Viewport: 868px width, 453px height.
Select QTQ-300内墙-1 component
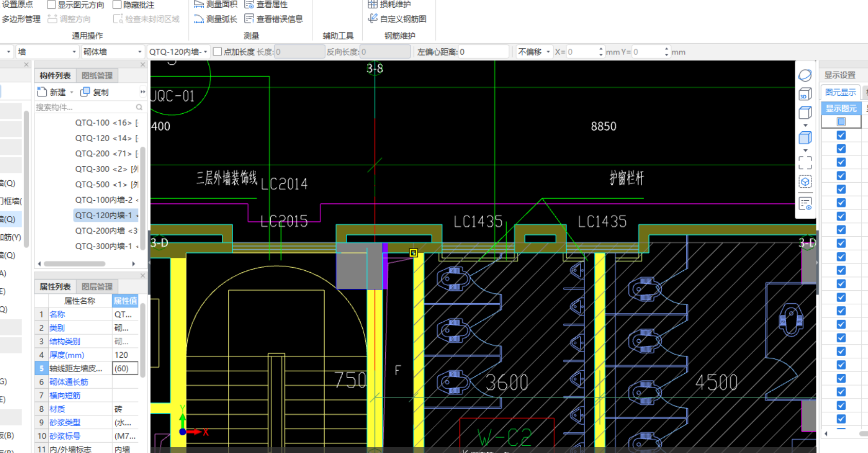tap(106, 246)
